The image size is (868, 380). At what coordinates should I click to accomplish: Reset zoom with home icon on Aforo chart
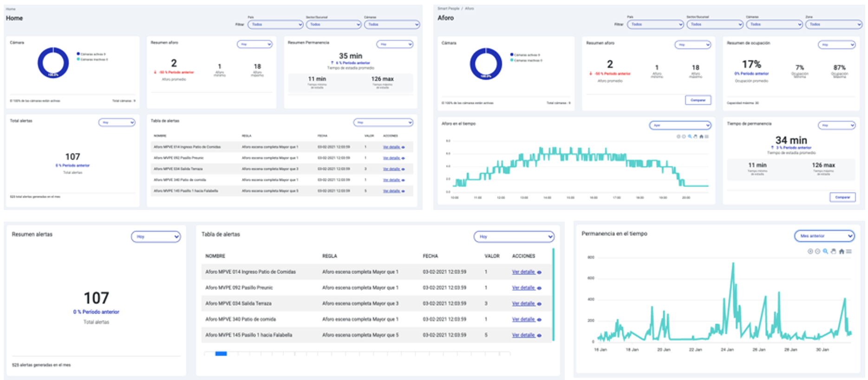[701, 137]
